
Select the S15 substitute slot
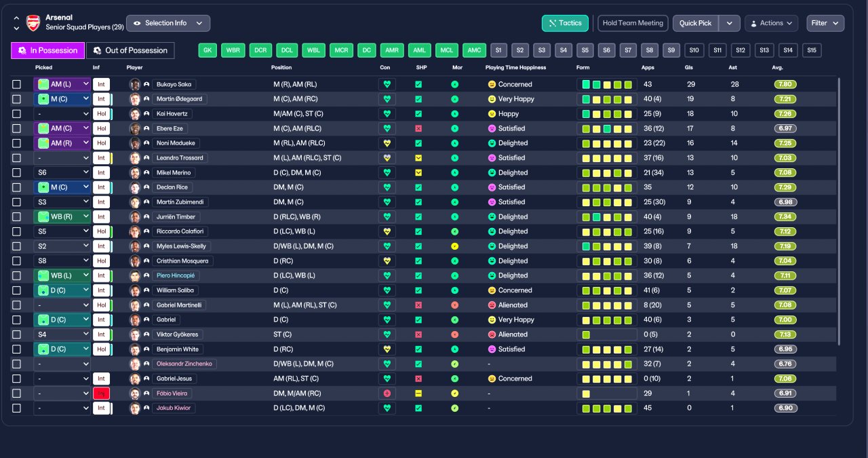coord(811,50)
